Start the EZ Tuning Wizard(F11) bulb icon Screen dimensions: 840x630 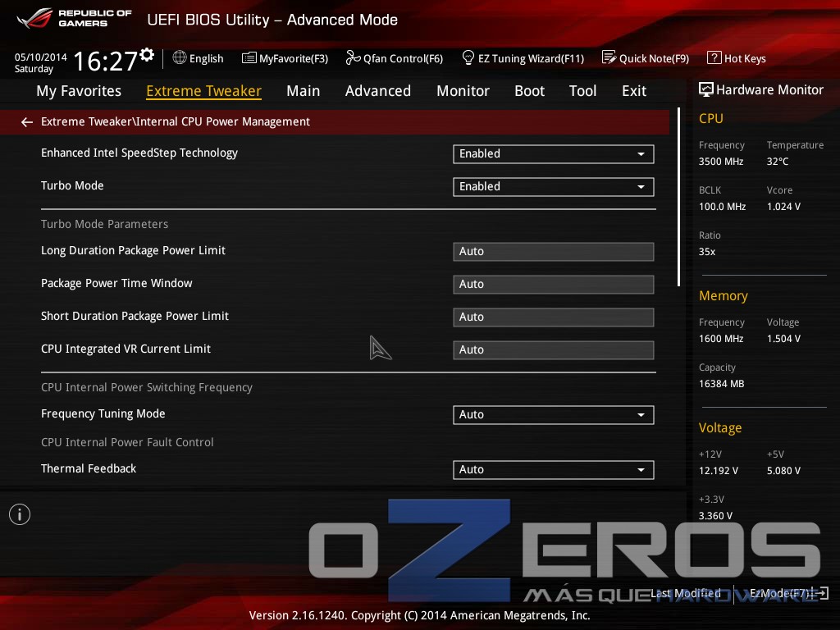click(468, 58)
